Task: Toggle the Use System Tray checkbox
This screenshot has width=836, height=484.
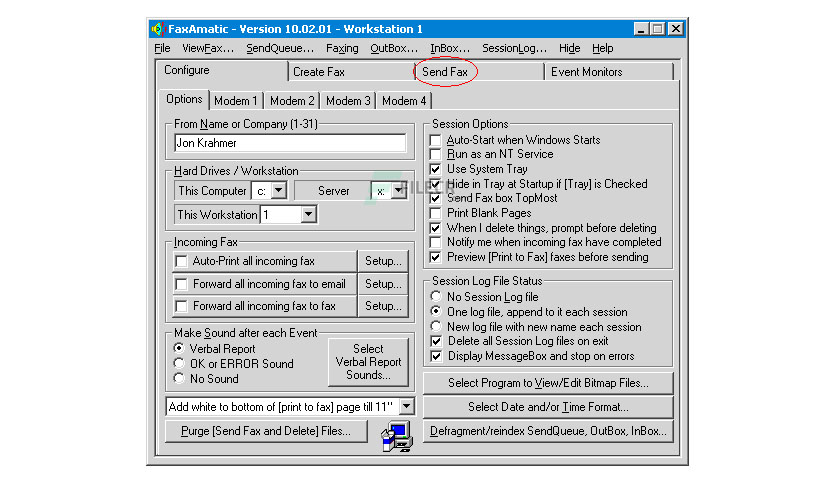Action: tap(436, 170)
